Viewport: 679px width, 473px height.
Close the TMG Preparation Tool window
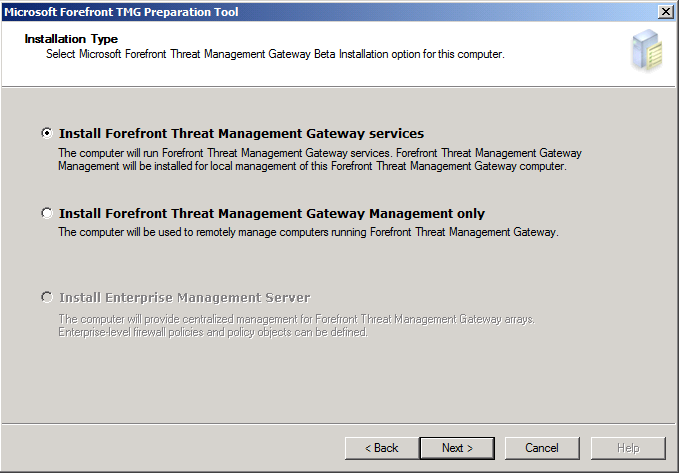(665, 10)
